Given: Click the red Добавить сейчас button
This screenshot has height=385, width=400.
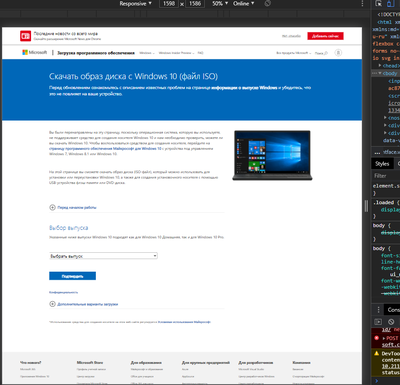Looking at the screenshot, I should (325, 36).
